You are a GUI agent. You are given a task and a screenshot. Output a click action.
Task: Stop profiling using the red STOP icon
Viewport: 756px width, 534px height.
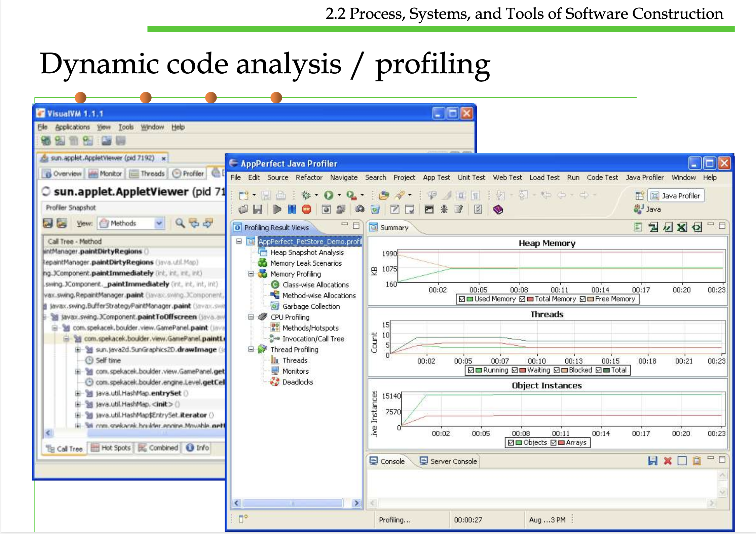(x=307, y=209)
